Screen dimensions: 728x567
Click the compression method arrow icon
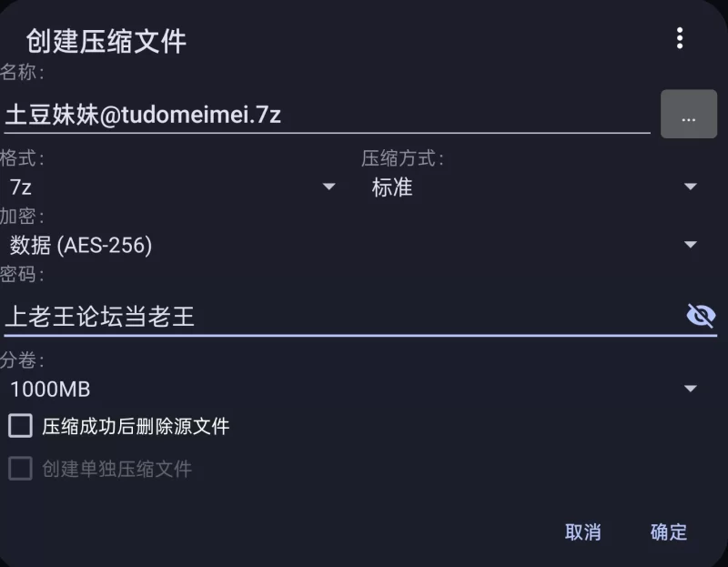point(691,187)
